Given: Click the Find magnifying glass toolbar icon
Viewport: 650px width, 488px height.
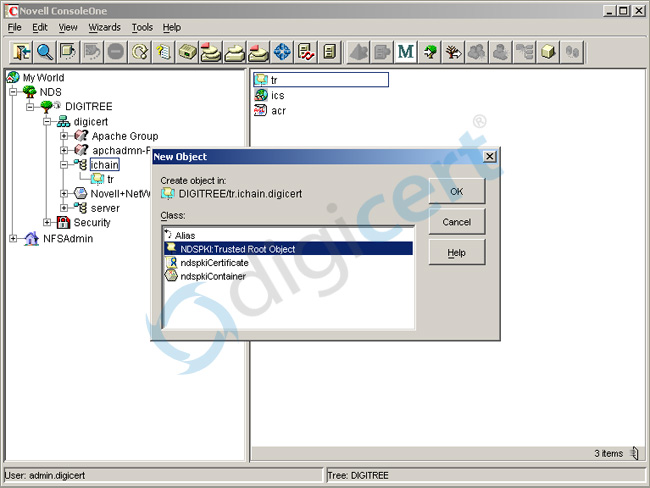Looking at the screenshot, I should click(x=45, y=51).
